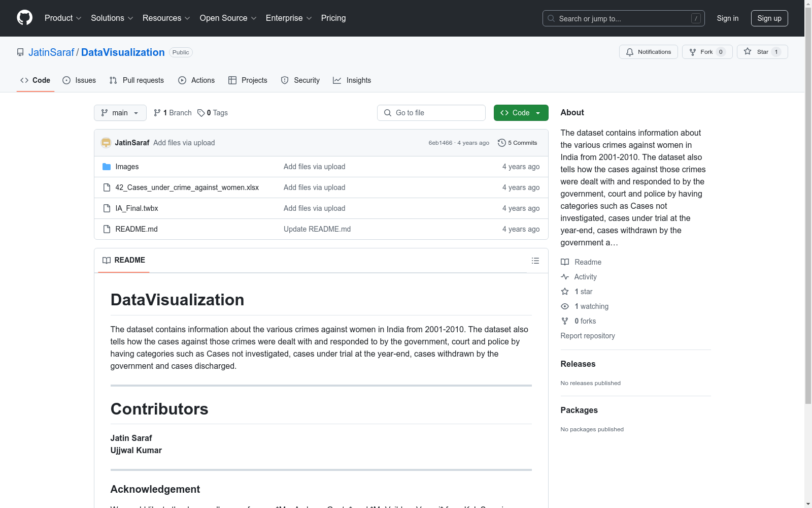Open the green Code dropdown button
Image resolution: width=812 pixels, height=508 pixels.
tap(521, 113)
